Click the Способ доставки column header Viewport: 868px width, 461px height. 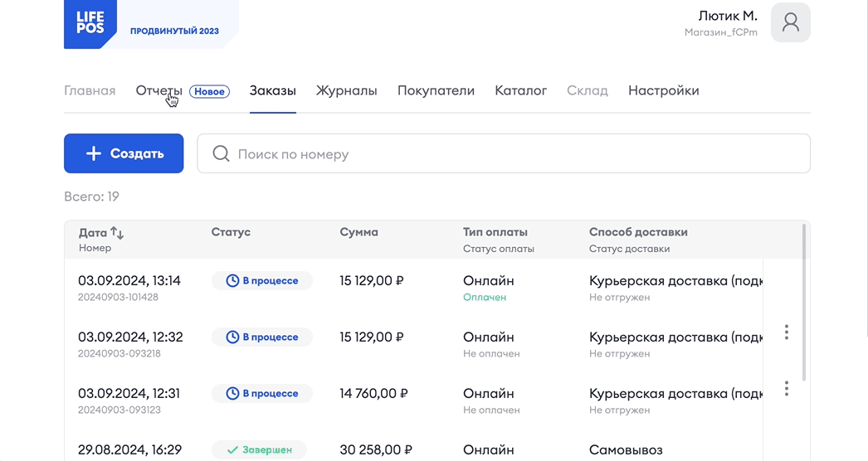(x=638, y=232)
